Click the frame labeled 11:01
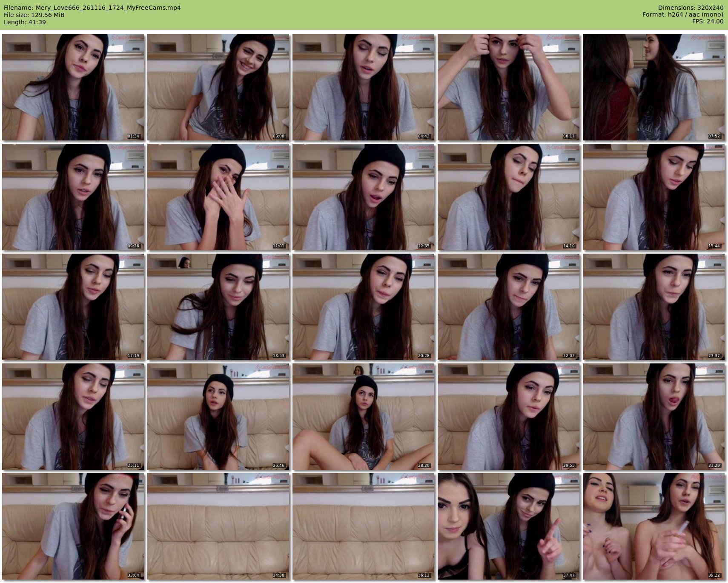728x583 pixels. point(218,197)
